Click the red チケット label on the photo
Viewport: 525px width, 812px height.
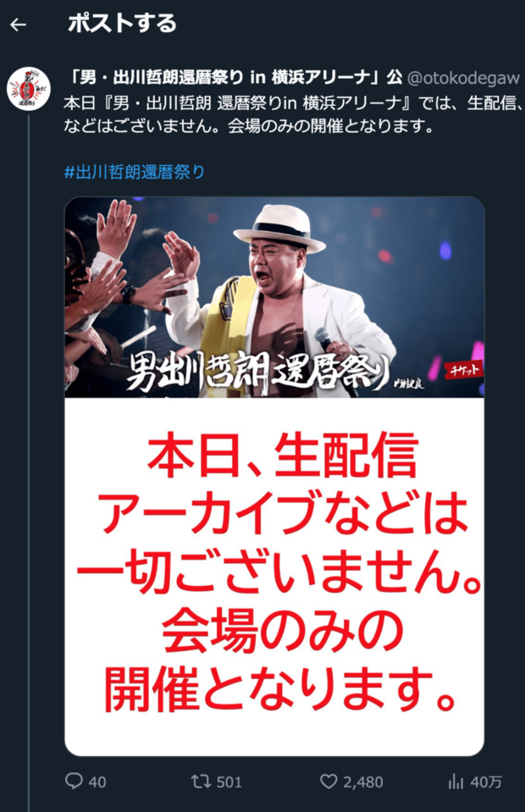463,370
